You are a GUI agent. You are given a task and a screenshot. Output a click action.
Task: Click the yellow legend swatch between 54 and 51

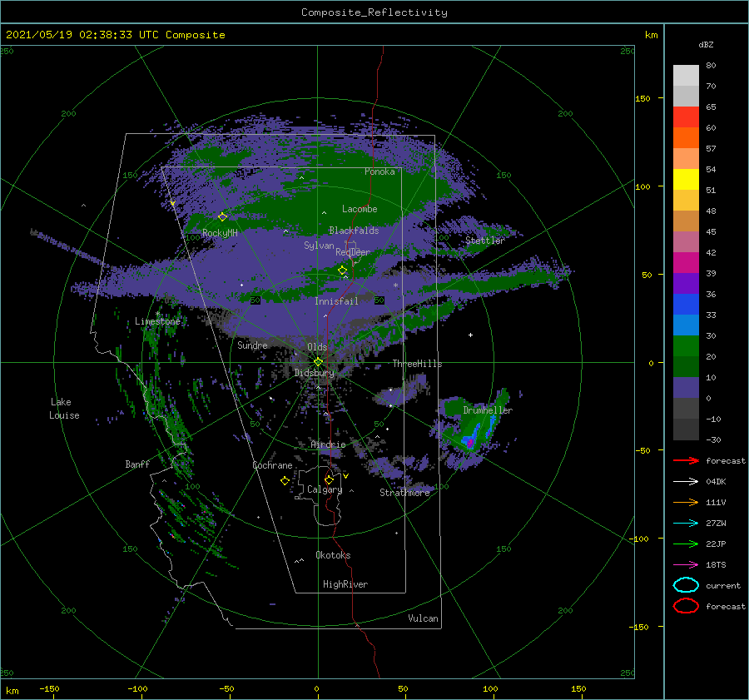pos(686,180)
